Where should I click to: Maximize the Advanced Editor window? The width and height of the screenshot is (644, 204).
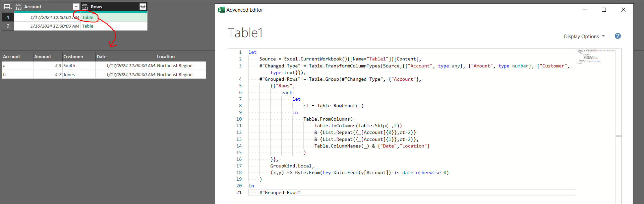coord(604,10)
